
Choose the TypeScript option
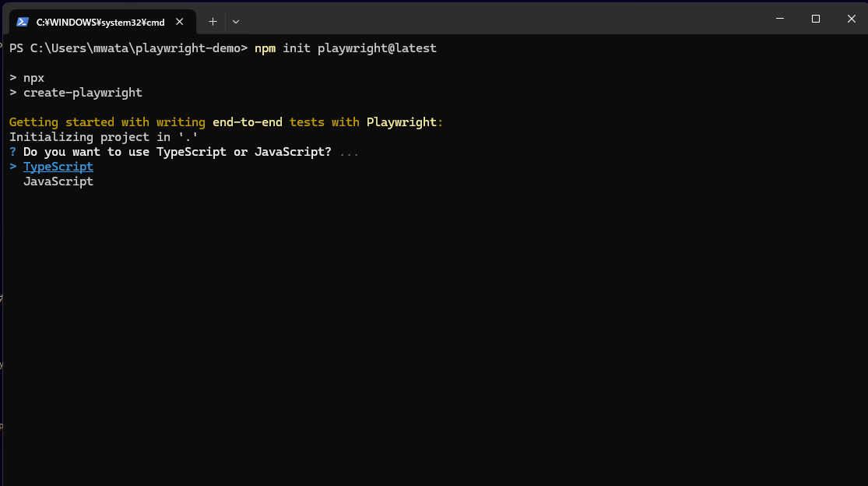[58, 167]
